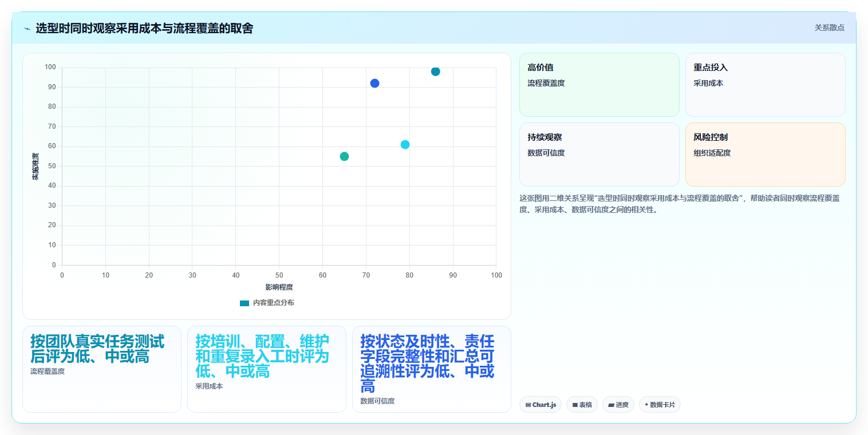Click the 内容重点分布 legend label
Image resolution: width=868 pixels, height=435 pixels.
[273, 303]
